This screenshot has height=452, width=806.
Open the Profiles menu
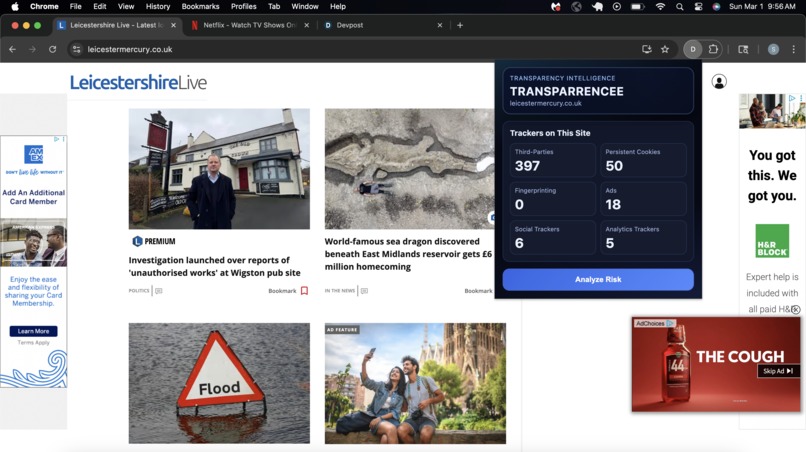point(244,7)
